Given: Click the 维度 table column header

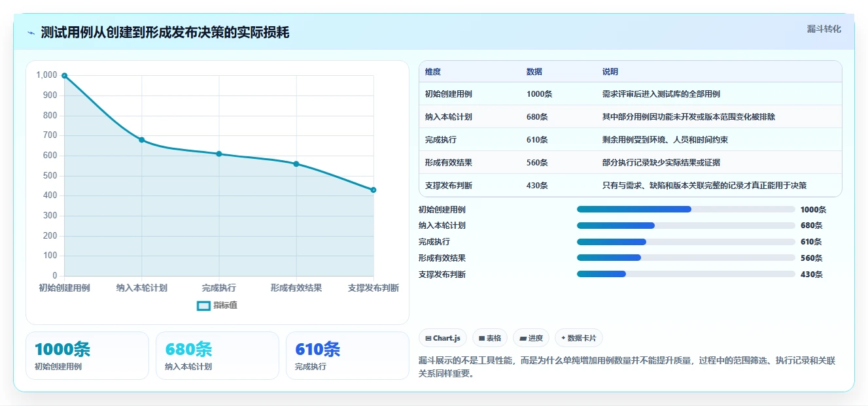Looking at the screenshot, I should pos(433,72).
